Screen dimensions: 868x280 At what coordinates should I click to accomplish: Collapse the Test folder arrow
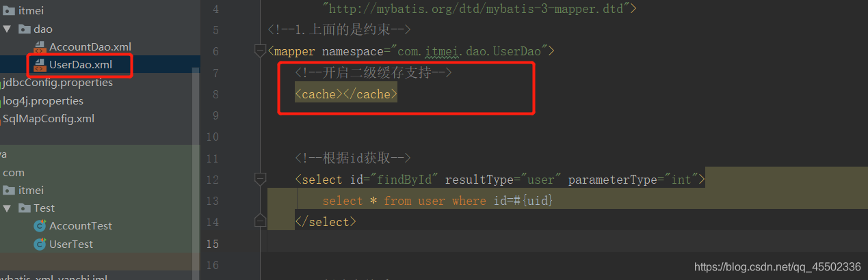pyautogui.click(x=7, y=208)
